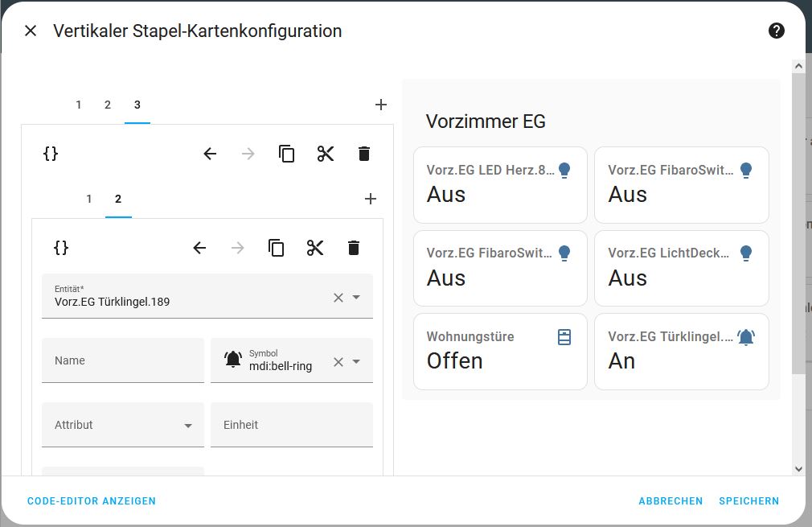
Task: Select inner tab 1
Action: [x=89, y=199]
